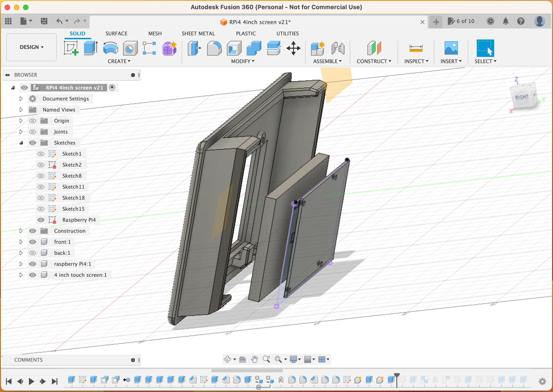The image size is (553, 392).
Task: Click the New Component icon
Action: tap(318, 48)
